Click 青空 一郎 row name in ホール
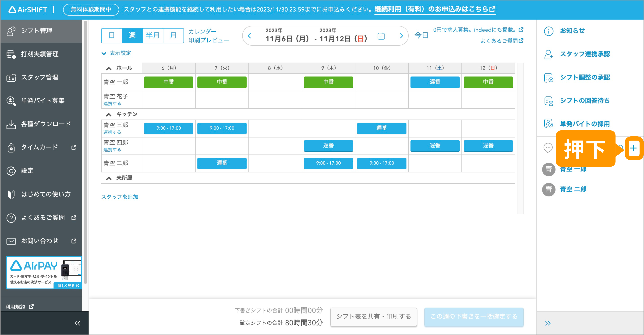The image size is (644, 335). tap(116, 82)
